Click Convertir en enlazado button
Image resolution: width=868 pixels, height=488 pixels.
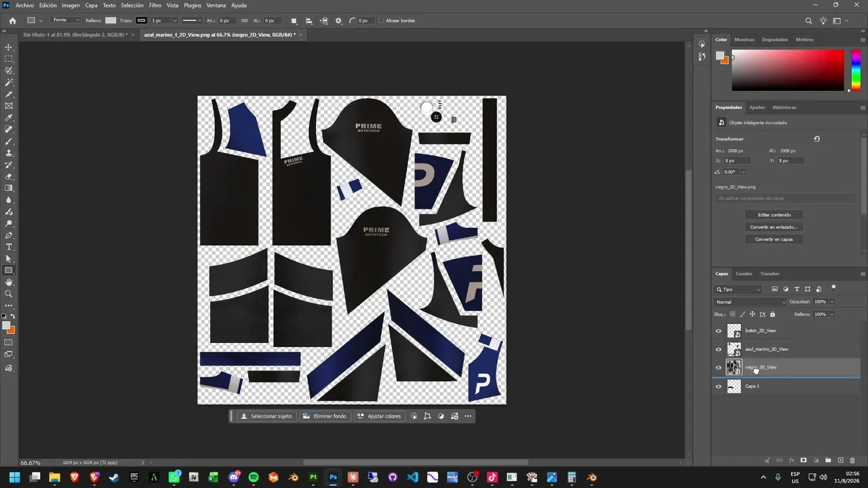click(x=774, y=227)
